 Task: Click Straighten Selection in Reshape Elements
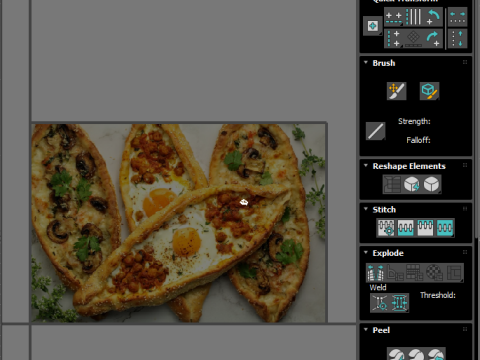coord(392,184)
